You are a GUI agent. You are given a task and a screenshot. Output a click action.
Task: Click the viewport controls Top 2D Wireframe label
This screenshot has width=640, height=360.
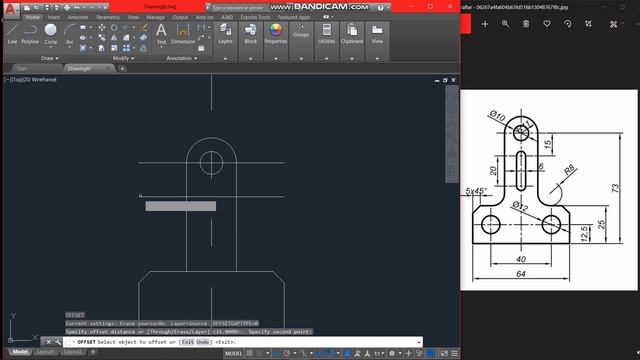pyautogui.click(x=31, y=80)
